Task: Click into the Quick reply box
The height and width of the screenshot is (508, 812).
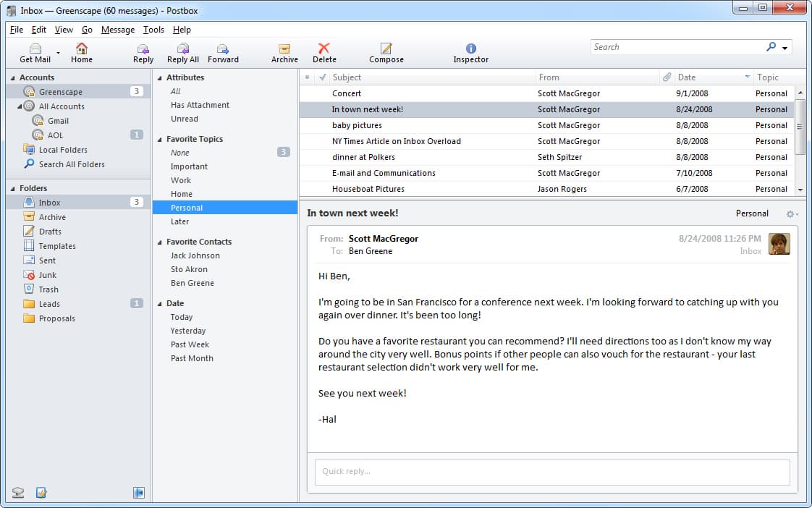Action: (x=552, y=473)
